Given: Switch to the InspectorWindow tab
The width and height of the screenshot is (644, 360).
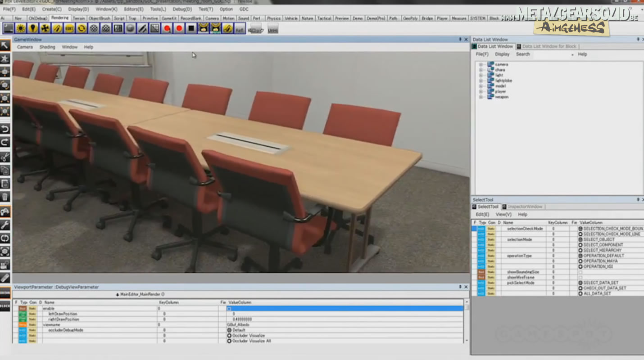Looking at the screenshot, I should (525, 207).
